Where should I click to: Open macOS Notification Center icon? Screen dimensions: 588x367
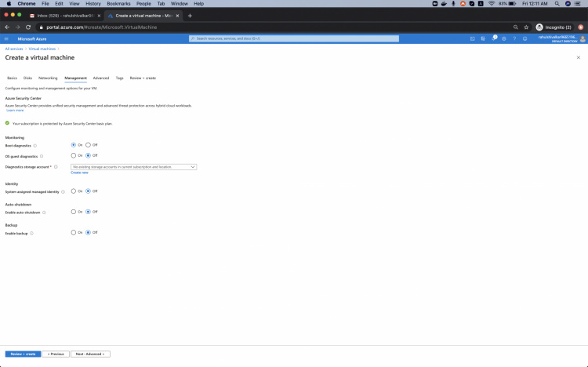point(578,3)
